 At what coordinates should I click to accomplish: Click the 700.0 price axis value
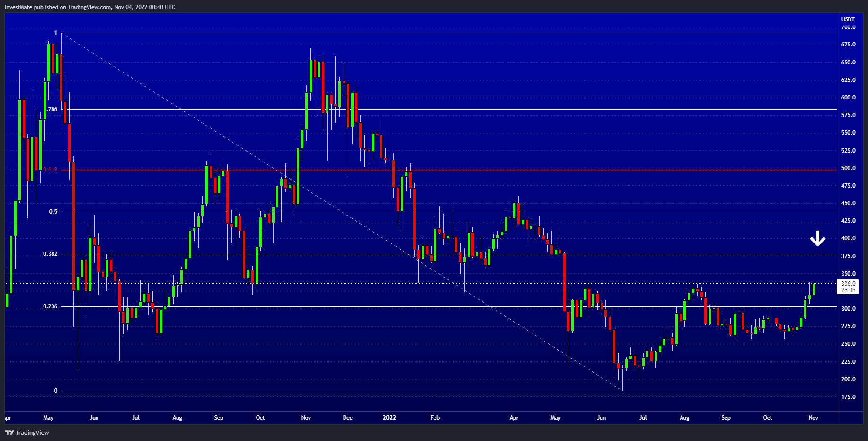[848, 27]
